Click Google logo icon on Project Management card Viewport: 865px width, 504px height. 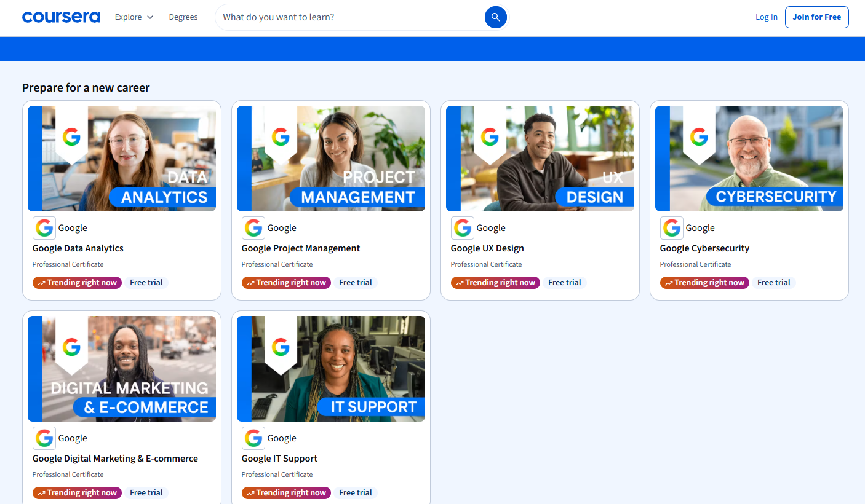(x=253, y=228)
